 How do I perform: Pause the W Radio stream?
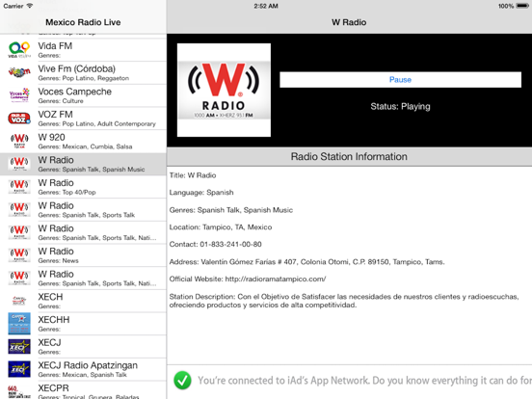400,79
